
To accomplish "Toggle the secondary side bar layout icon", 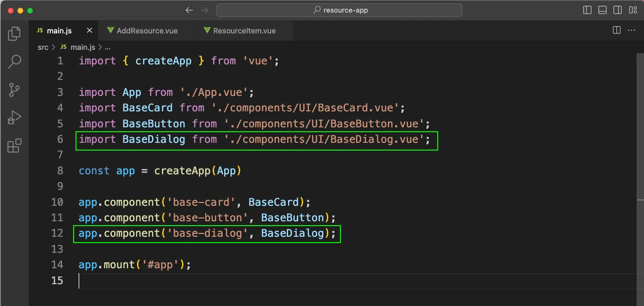I will [x=617, y=10].
